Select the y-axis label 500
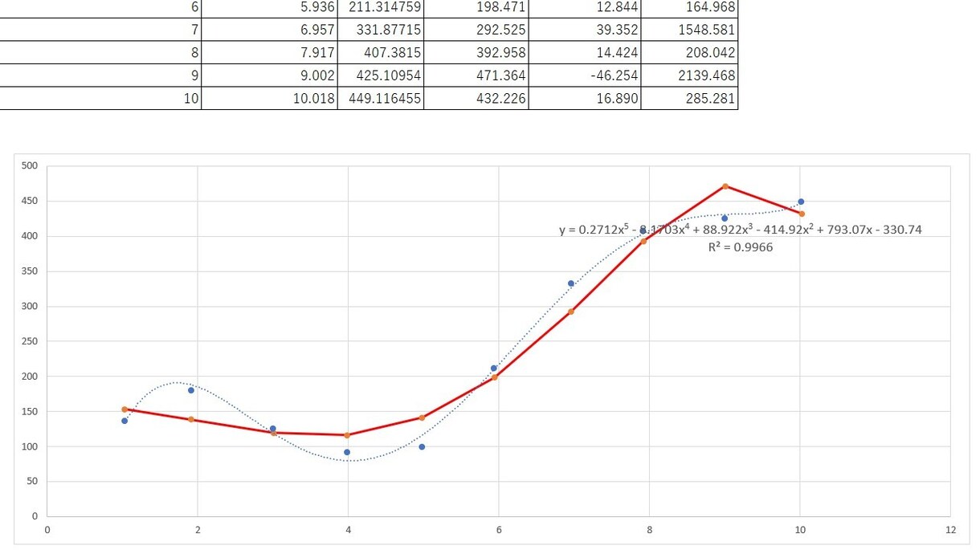 tap(31, 166)
